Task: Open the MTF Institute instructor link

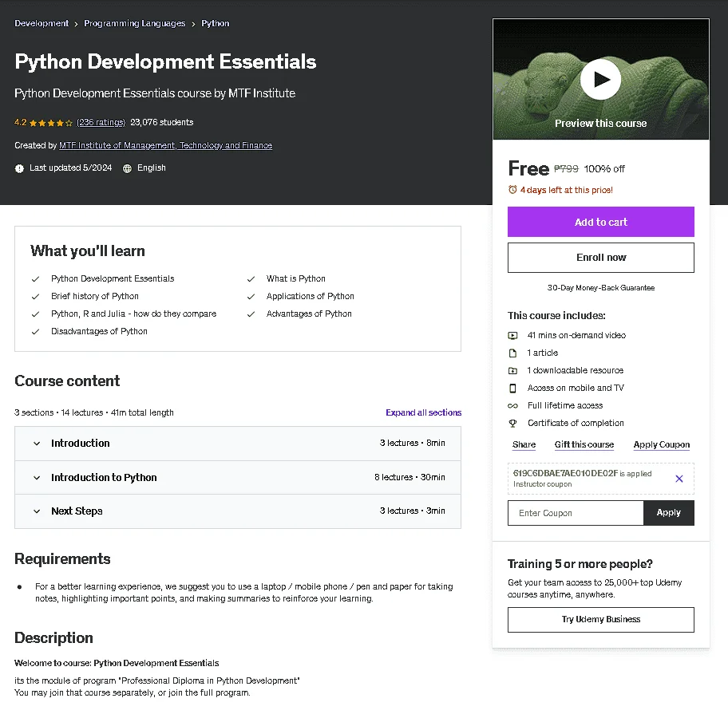Action: pos(165,145)
